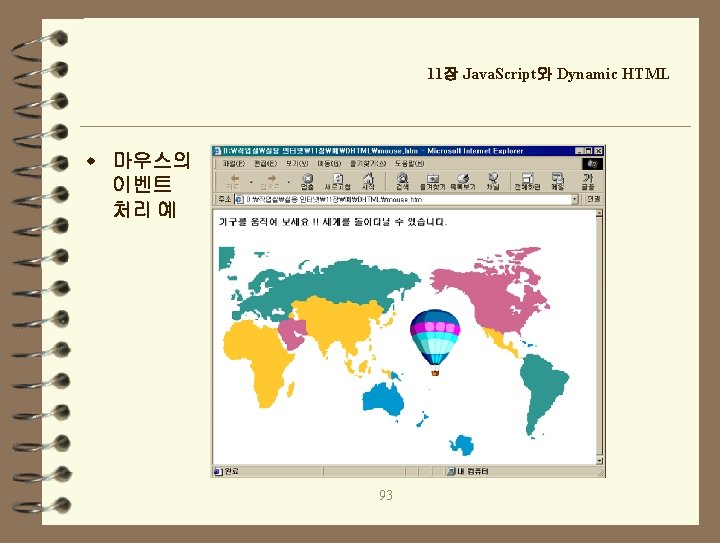This screenshot has width=720, height=543.
Task: Close the Internet Explorer window
Action: tap(598, 151)
